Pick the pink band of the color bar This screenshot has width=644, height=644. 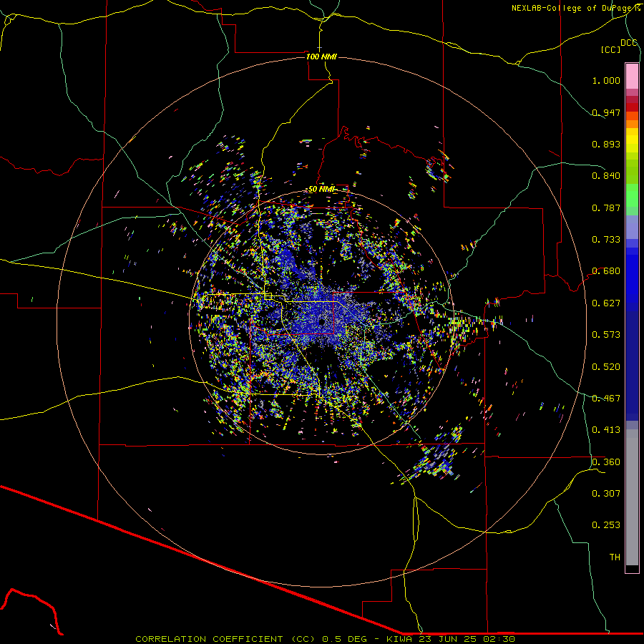(x=632, y=77)
